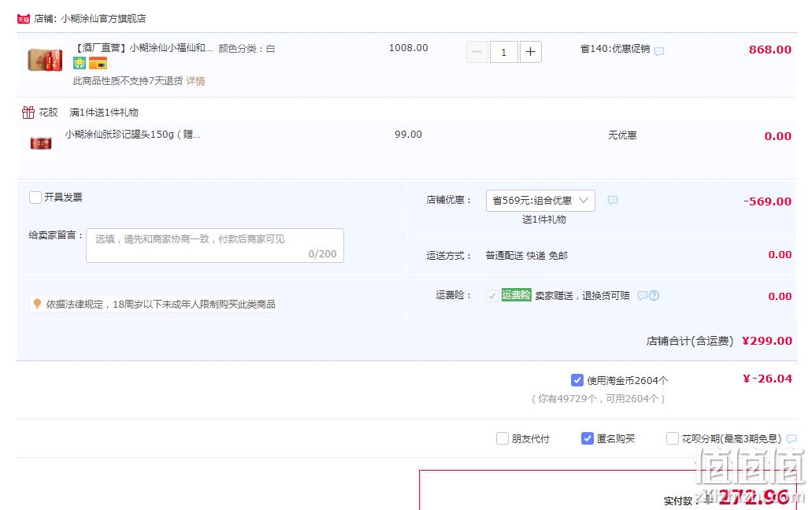Click the 颜色分类:白 color option text
Viewport: 812px width, 510px height.
[247, 49]
